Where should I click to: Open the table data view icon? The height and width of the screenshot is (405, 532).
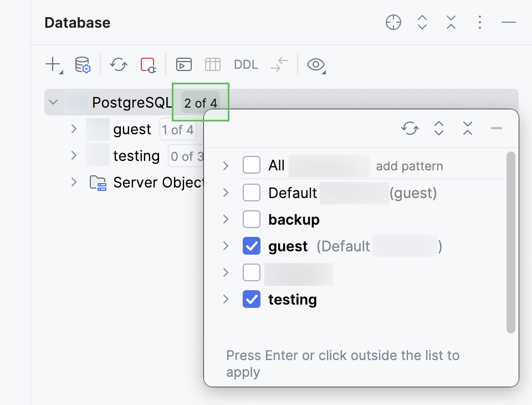[212, 64]
